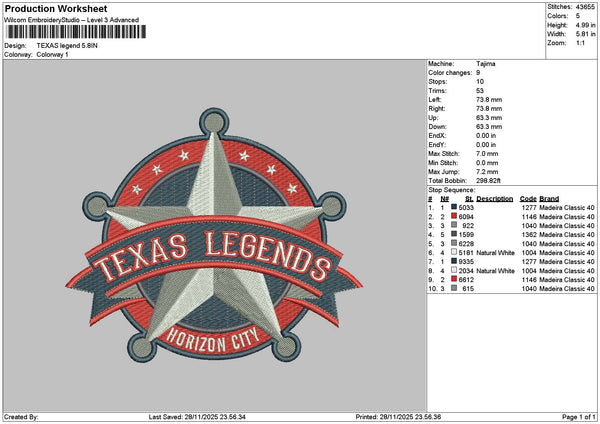Click the Last Saved timestamp in the footer
This screenshot has width=600, height=424.
coord(197,417)
